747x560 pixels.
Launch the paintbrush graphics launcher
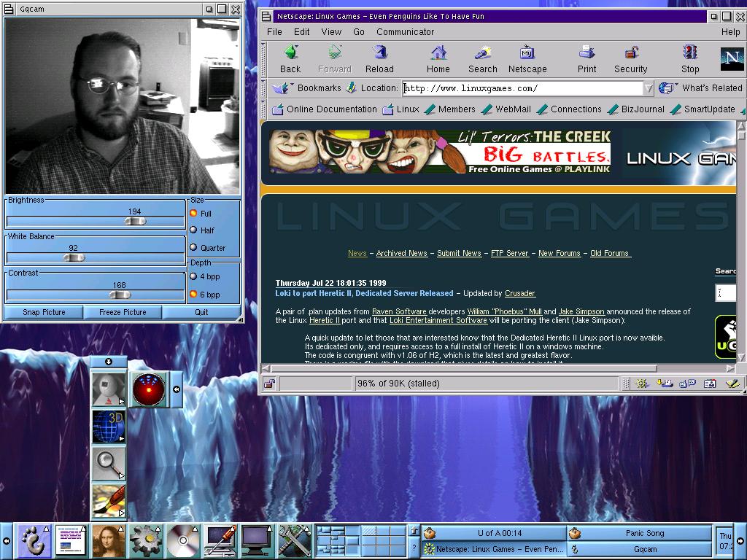109,500
